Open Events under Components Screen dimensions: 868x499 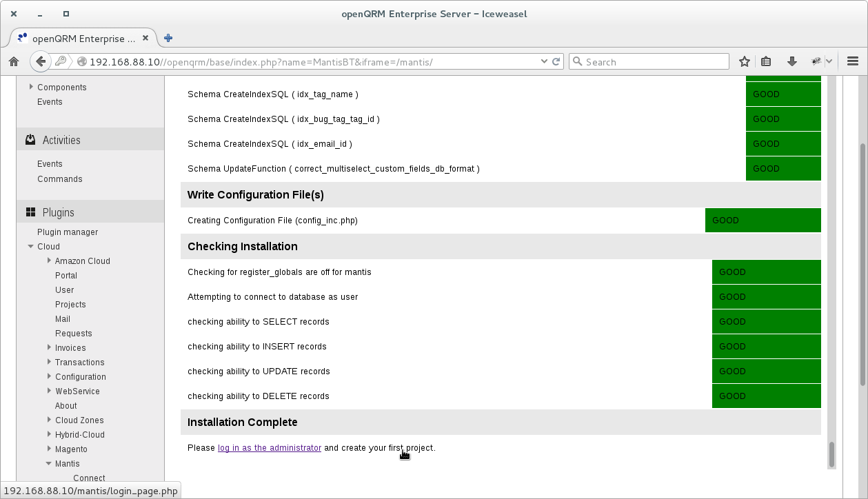pyautogui.click(x=50, y=102)
